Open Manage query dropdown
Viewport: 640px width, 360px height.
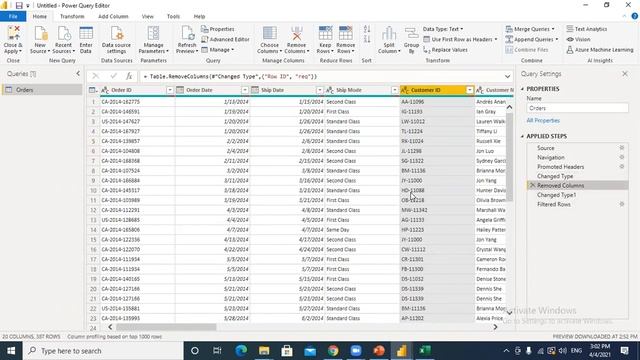tap(218, 50)
